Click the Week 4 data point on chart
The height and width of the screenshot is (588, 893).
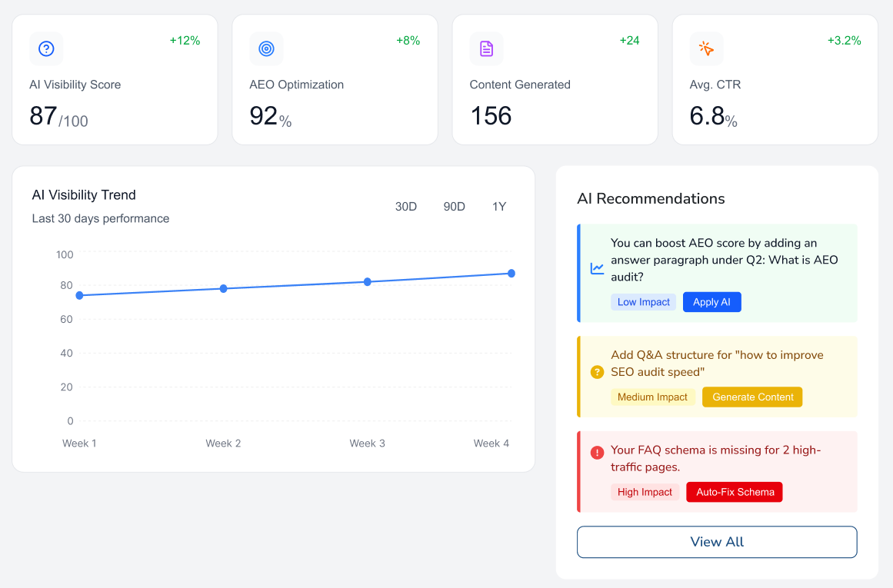pyautogui.click(x=511, y=274)
